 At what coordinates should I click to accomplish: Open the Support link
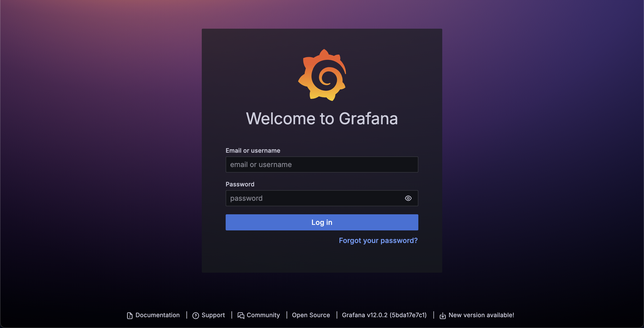coord(213,315)
